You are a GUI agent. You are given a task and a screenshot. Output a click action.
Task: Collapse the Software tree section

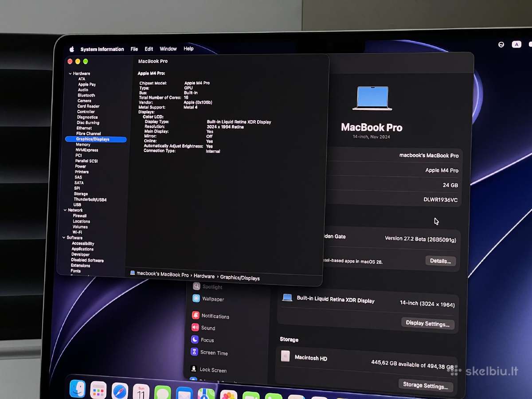click(x=64, y=238)
